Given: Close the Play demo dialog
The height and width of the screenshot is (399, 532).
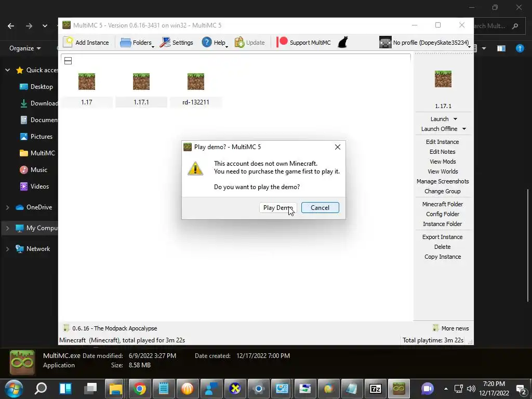Looking at the screenshot, I should (x=337, y=147).
